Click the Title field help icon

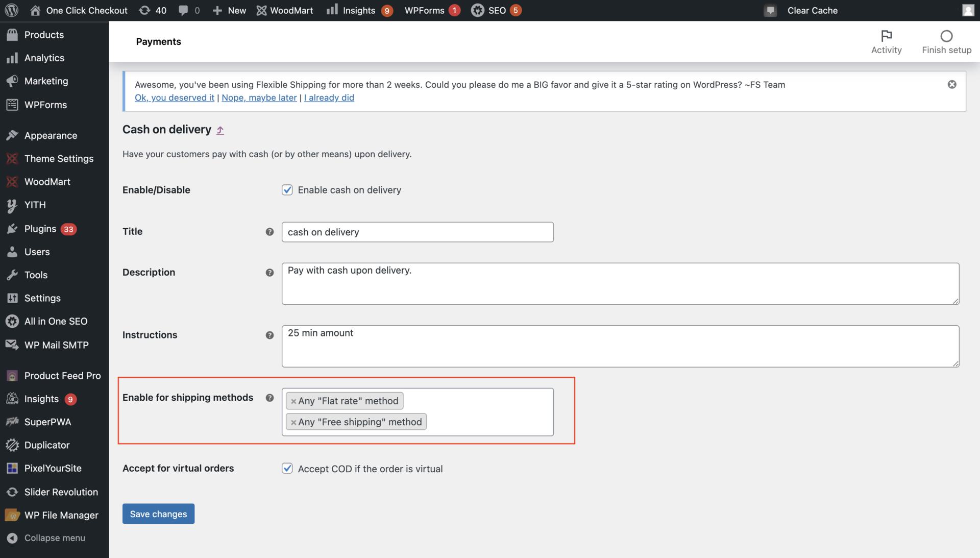click(x=270, y=232)
